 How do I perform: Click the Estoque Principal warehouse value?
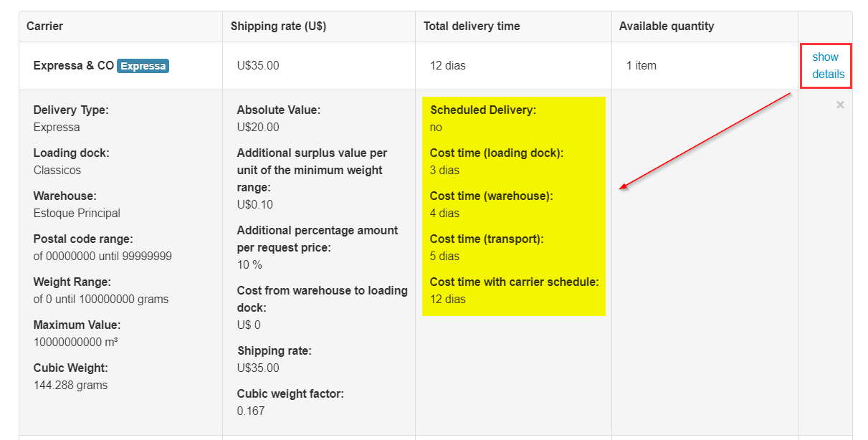pos(77,214)
